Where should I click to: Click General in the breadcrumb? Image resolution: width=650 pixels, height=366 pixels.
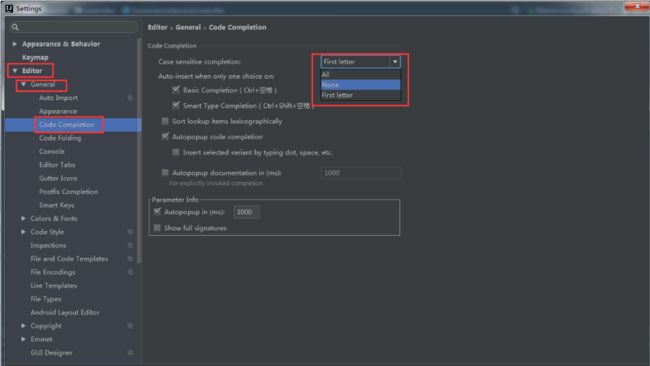[x=188, y=27]
